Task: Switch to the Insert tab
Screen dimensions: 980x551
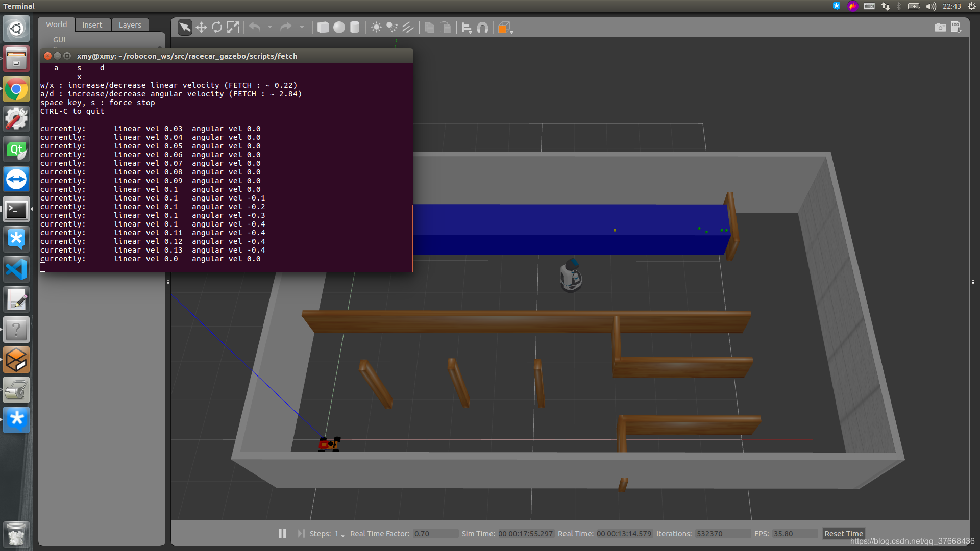Action: coord(92,25)
